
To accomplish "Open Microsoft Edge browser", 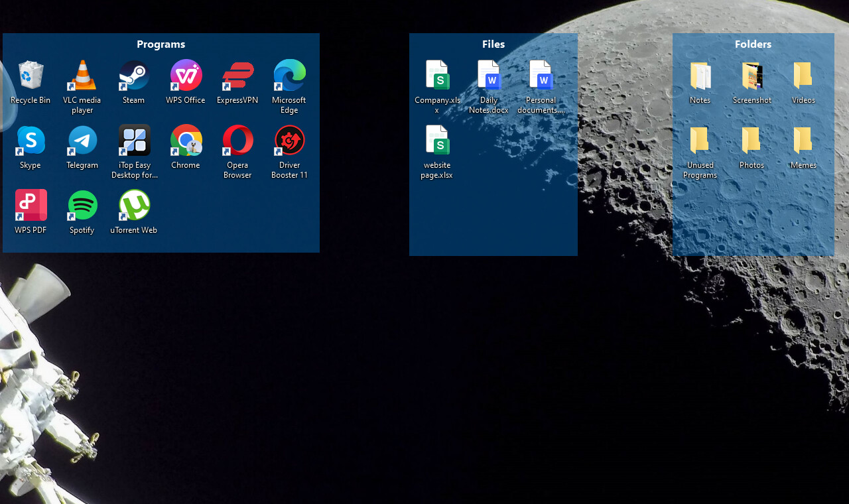I will point(289,75).
